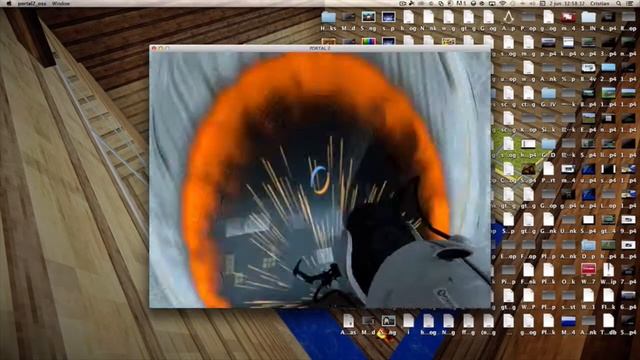Select the 2..p4 video file
The width and height of the screenshot is (640, 360).
click(x=608, y=72)
